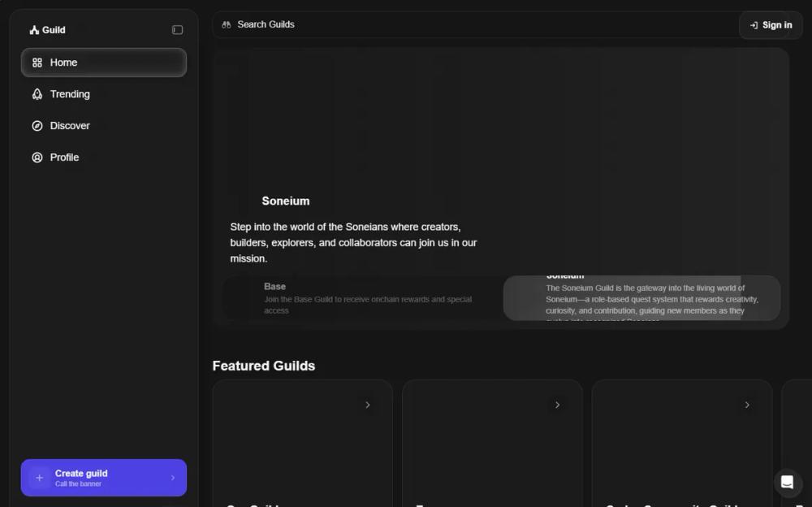Select the Home grid icon in sidebar
The image size is (812, 507).
(x=36, y=62)
